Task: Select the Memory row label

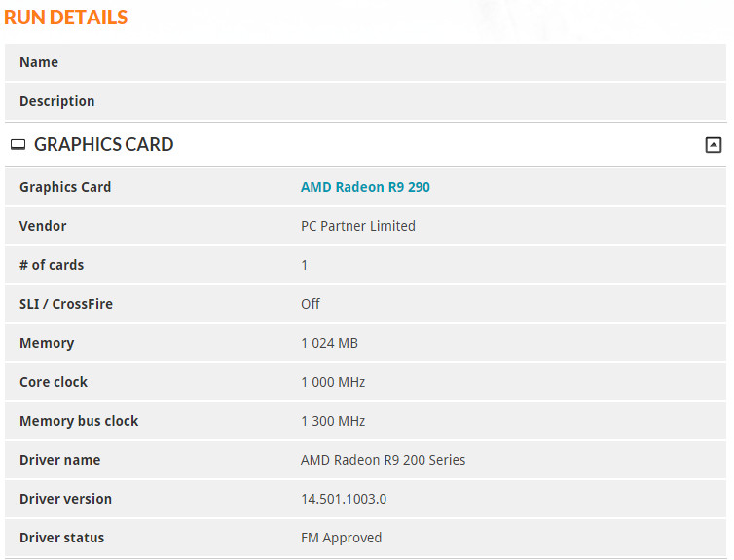Action: [47, 343]
